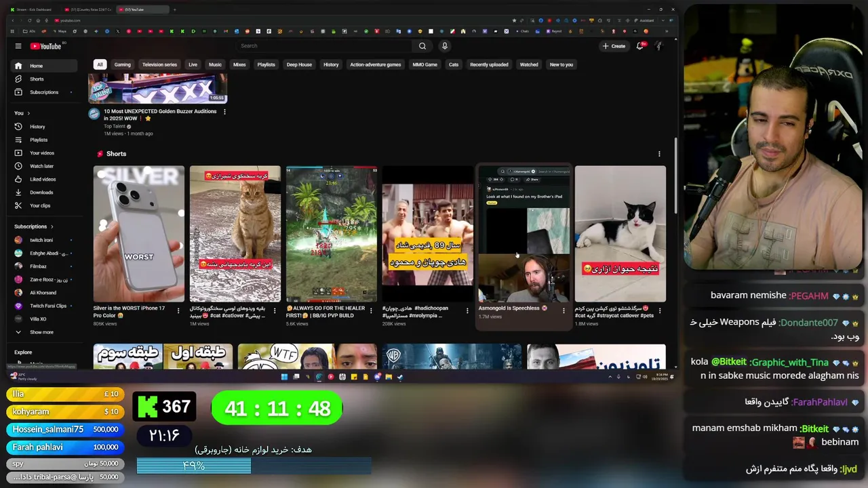
Task: Go to Home in sidebar
Action: tap(44, 66)
